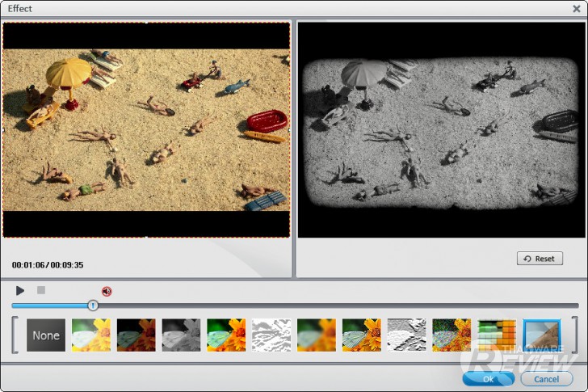The height and width of the screenshot is (392, 588).
Task: Select the blue-bordered old film effect thumbnail
Action: tap(542, 335)
